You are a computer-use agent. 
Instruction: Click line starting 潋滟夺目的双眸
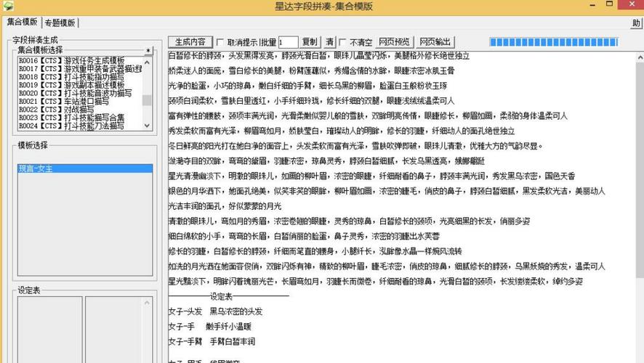[x=326, y=161]
